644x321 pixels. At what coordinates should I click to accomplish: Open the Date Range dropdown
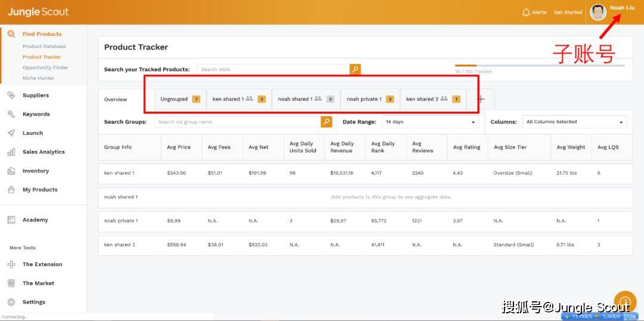coord(430,122)
